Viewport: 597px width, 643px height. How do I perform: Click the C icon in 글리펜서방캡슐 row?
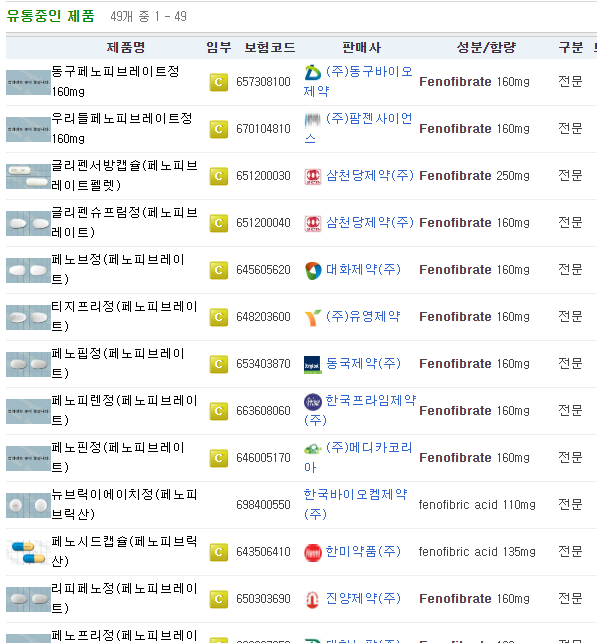pos(219,176)
